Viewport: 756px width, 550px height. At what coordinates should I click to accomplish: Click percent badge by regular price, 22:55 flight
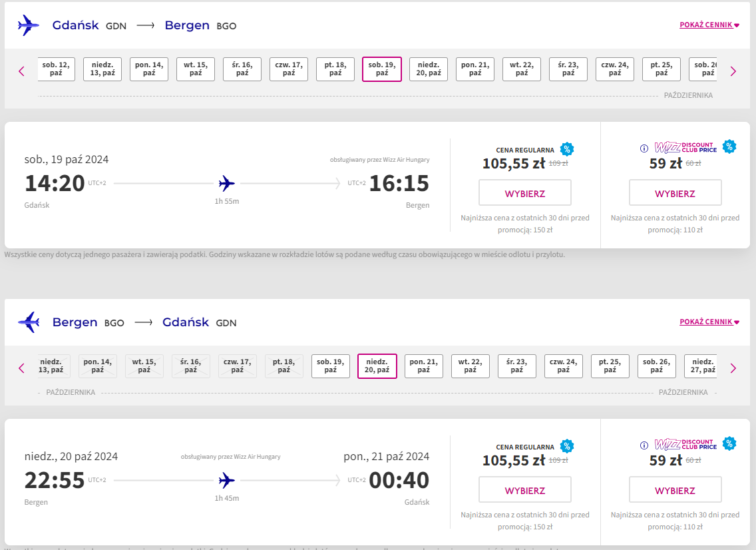click(x=567, y=446)
